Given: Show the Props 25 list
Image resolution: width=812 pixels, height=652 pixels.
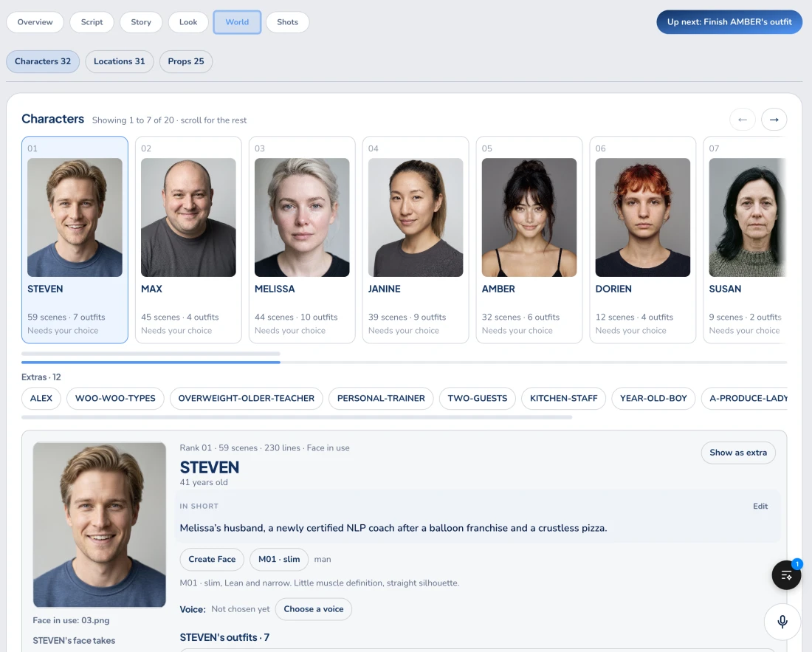Looking at the screenshot, I should [186, 61].
